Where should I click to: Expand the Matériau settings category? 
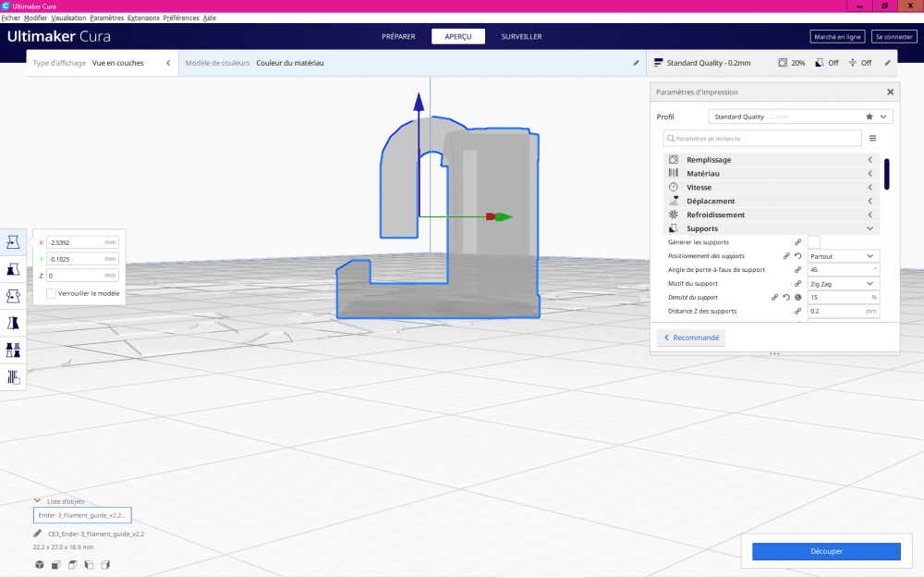point(771,174)
